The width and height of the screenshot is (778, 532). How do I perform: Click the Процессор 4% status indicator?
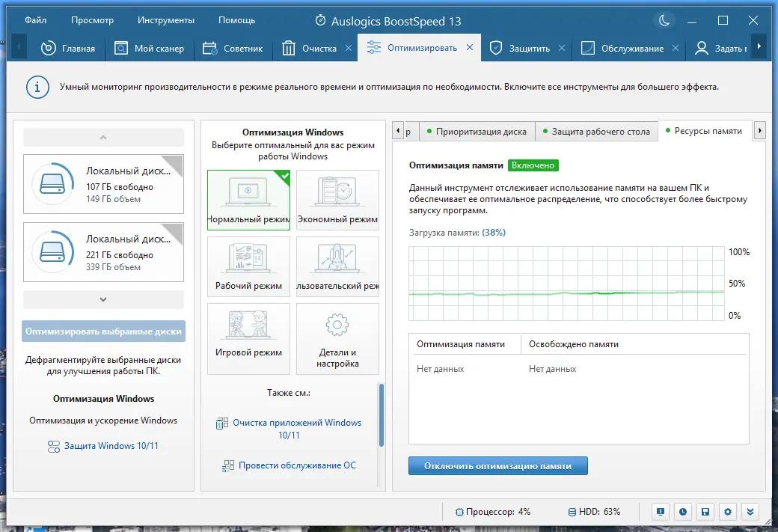pos(493,512)
